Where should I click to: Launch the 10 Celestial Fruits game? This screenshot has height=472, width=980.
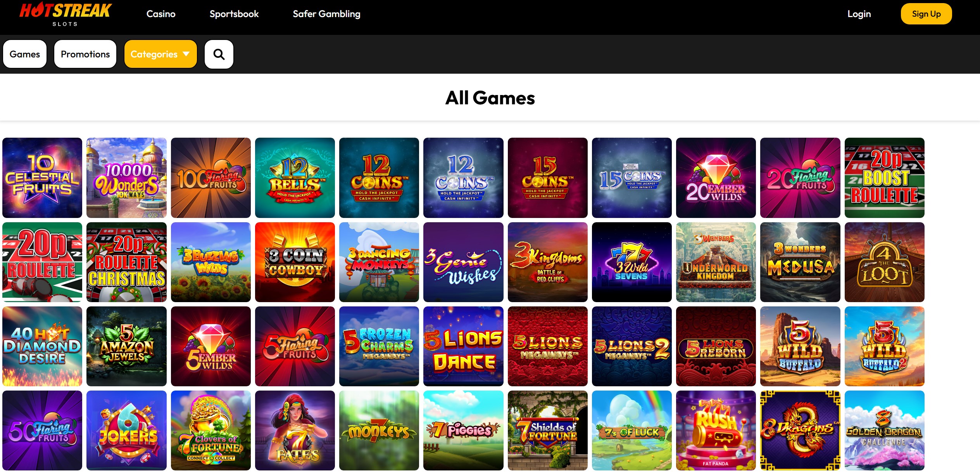pyautogui.click(x=42, y=178)
